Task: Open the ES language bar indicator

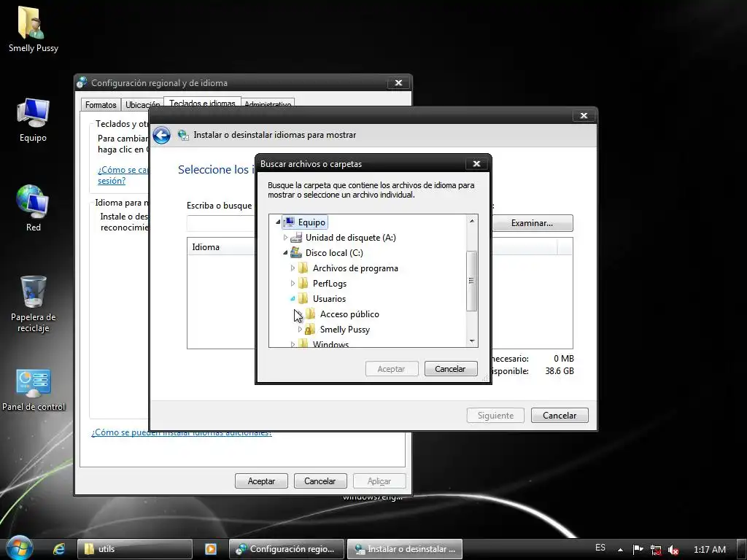Action: pos(600,548)
